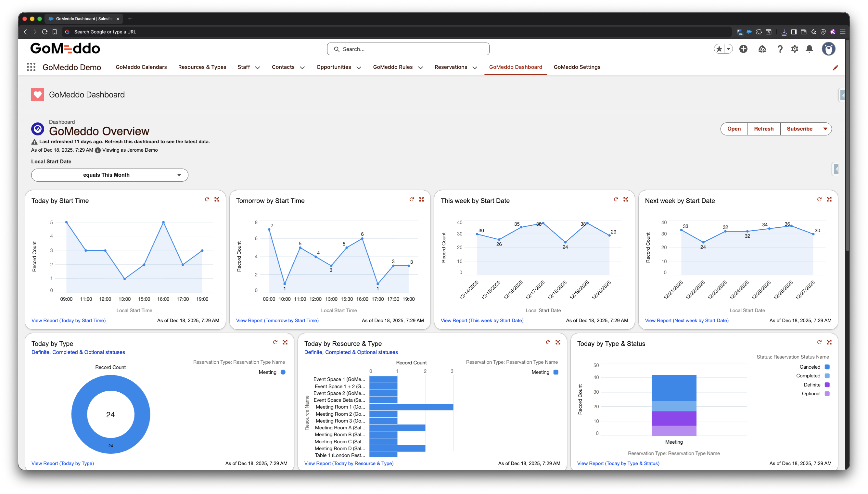Click the notifications bell icon
This screenshot has width=868, height=494.
[x=809, y=49]
